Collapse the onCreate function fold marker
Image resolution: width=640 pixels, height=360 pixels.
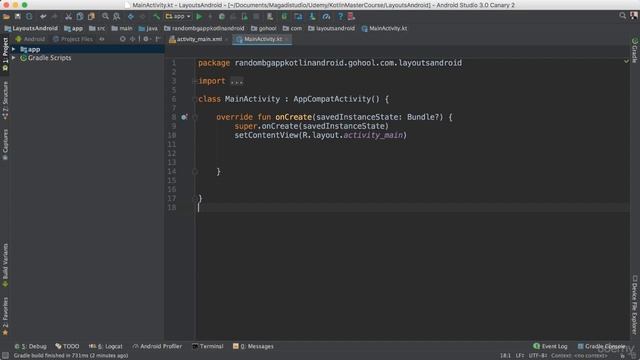click(x=195, y=117)
